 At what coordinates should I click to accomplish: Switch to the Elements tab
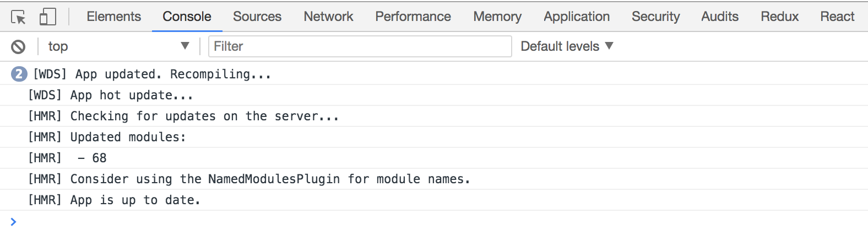[x=113, y=17]
